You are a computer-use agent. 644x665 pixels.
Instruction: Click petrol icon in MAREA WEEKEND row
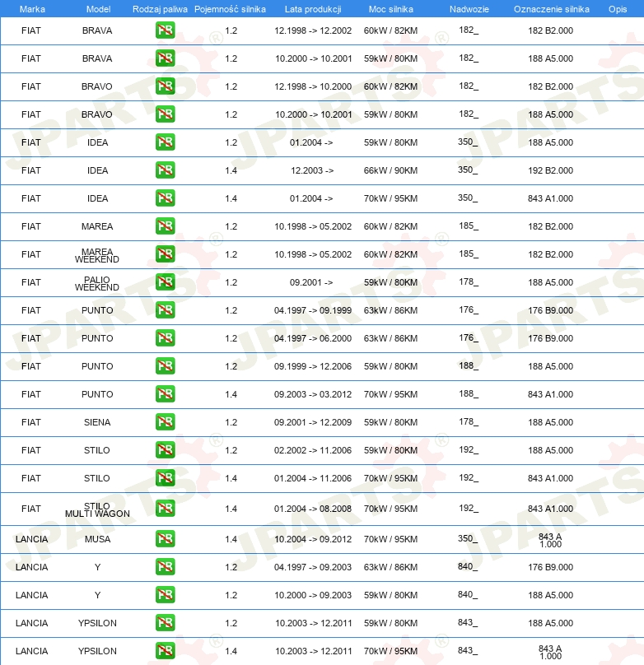(165, 254)
